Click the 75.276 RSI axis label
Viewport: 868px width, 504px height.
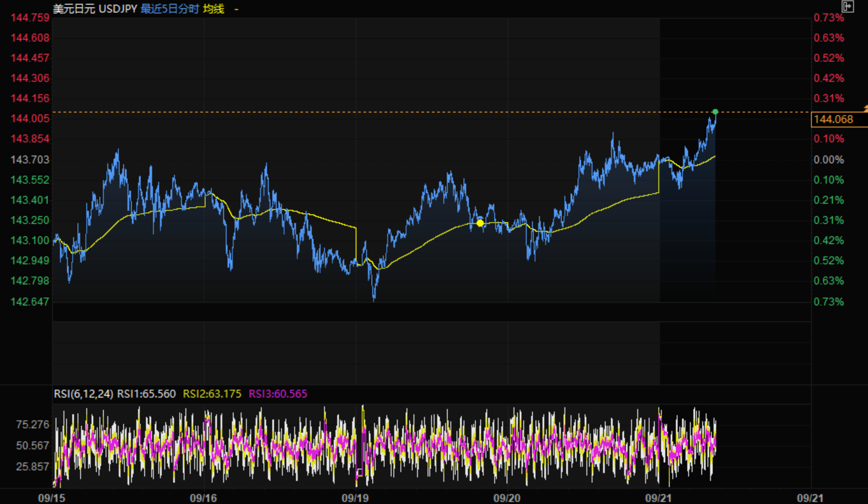pyautogui.click(x=32, y=424)
